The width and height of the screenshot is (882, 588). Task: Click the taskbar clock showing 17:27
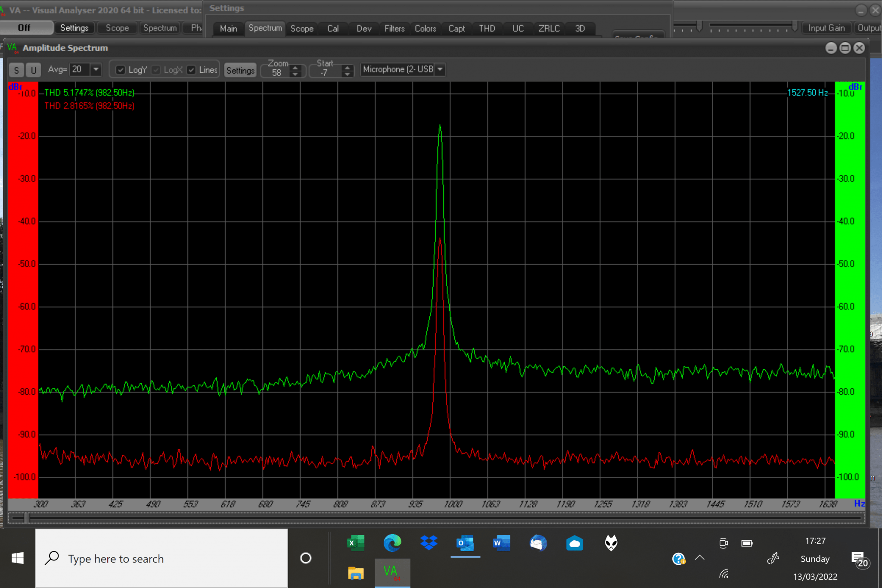point(815,541)
